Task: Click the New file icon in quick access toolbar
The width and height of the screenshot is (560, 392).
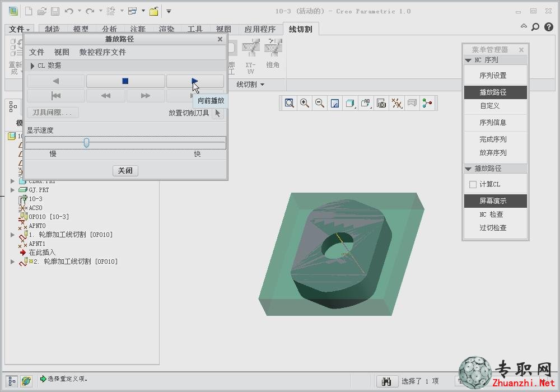Action: point(28,11)
